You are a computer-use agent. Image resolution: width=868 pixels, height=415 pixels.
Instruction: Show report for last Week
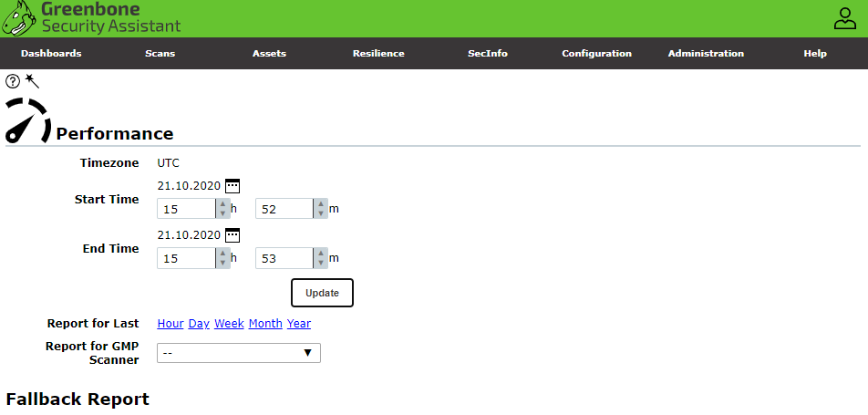pos(229,324)
